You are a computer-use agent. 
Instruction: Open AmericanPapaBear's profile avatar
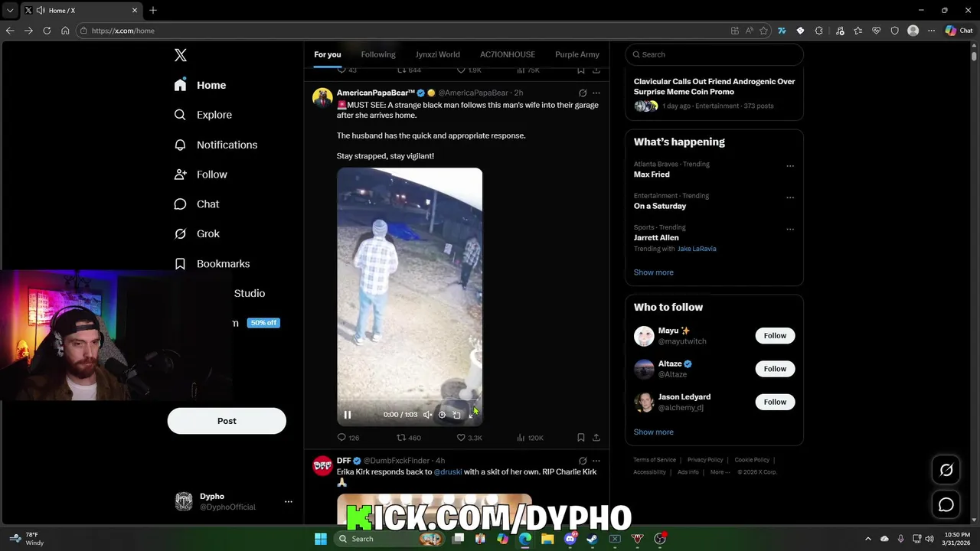coord(322,98)
